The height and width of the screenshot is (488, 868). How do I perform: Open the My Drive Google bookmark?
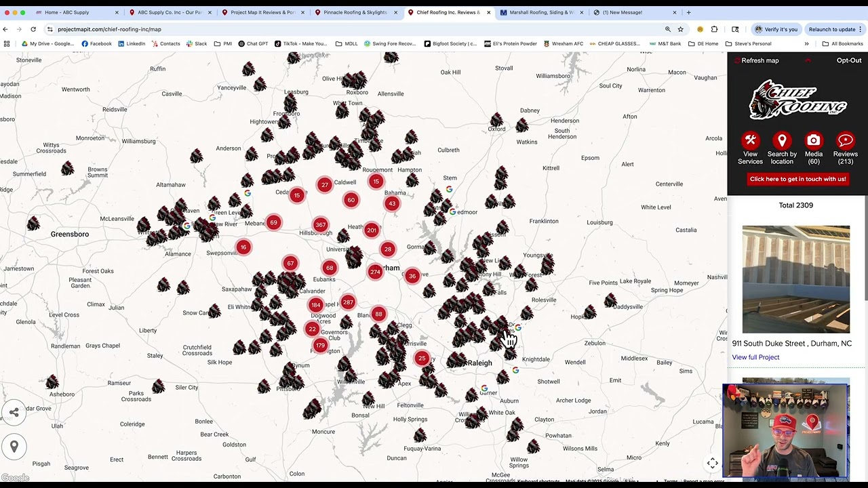[47, 43]
